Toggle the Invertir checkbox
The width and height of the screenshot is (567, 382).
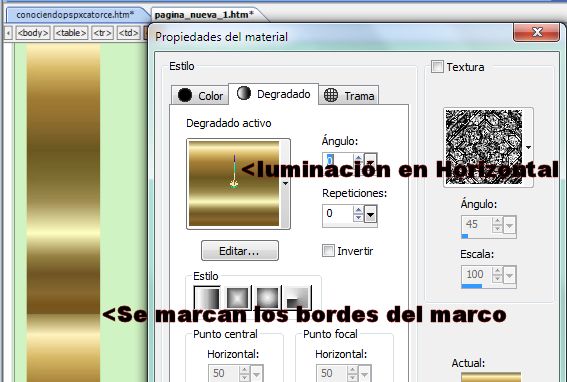coord(328,251)
